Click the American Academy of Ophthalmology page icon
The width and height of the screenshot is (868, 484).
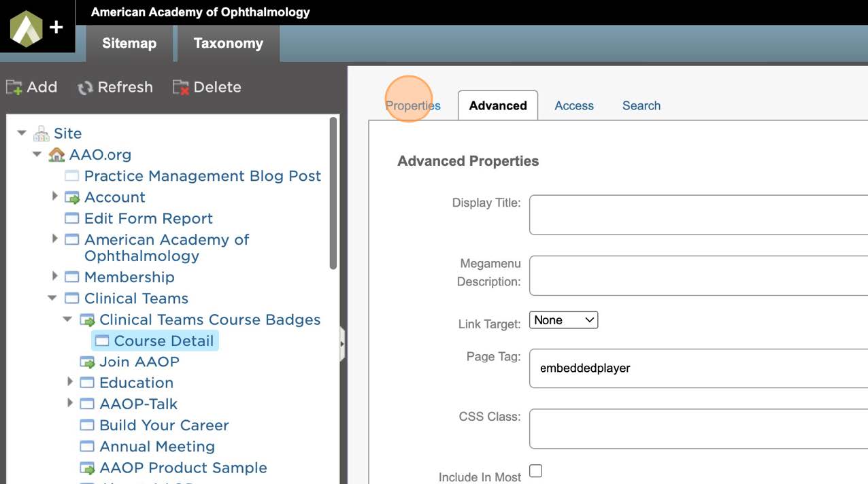pyautogui.click(x=72, y=239)
